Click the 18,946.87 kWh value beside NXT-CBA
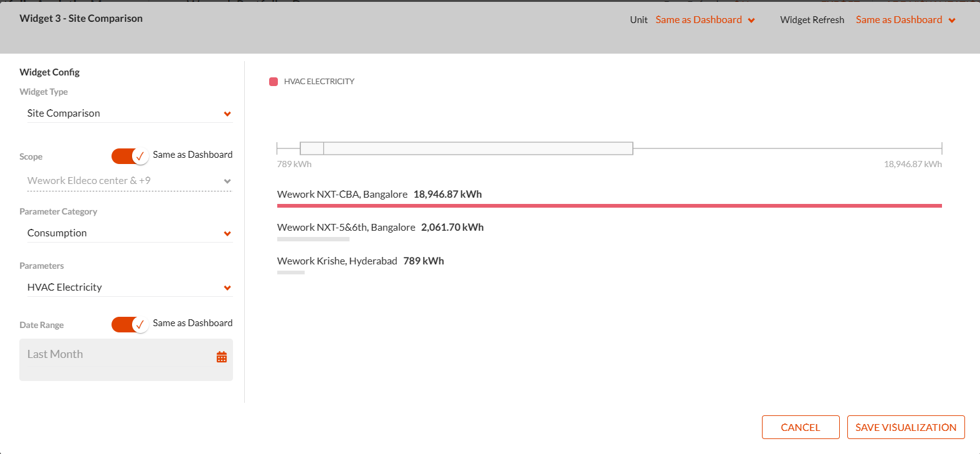The image size is (980, 454). click(x=448, y=195)
